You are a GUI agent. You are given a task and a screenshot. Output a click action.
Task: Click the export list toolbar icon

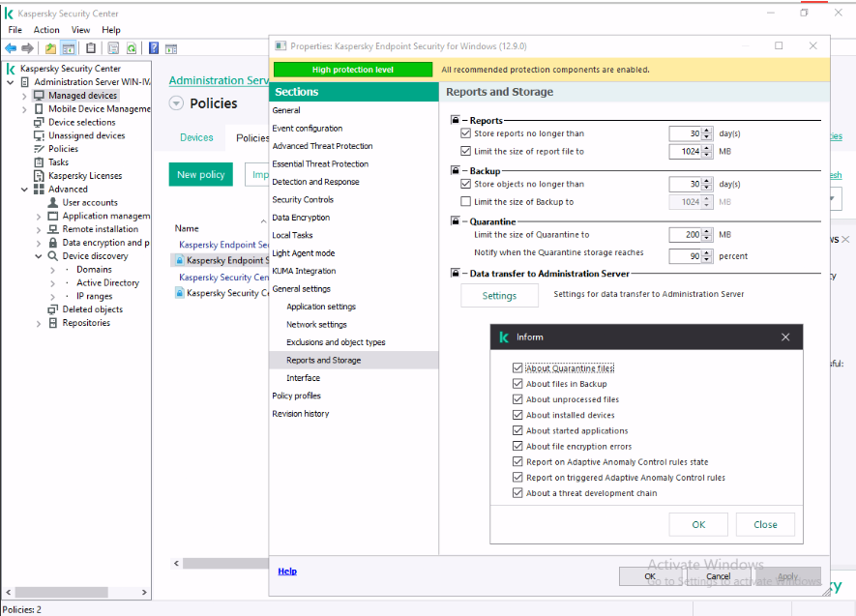click(x=113, y=48)
